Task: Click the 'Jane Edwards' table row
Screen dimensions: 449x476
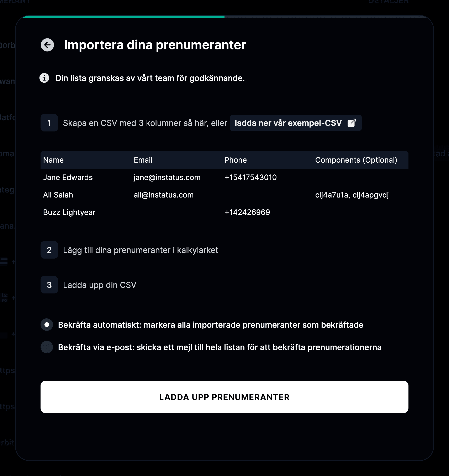Action: point(224,177)
